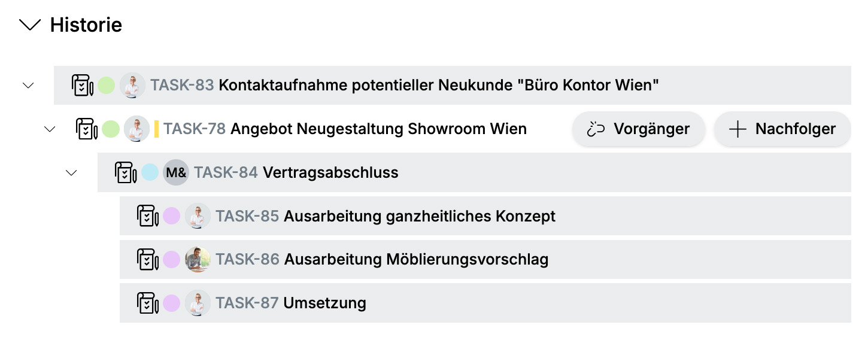Click the purple status dot on TASK-87

172,303
